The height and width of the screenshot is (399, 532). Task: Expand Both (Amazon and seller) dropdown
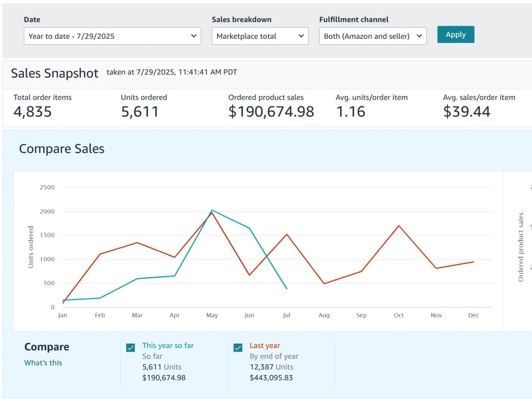click(x=372, y=36)
